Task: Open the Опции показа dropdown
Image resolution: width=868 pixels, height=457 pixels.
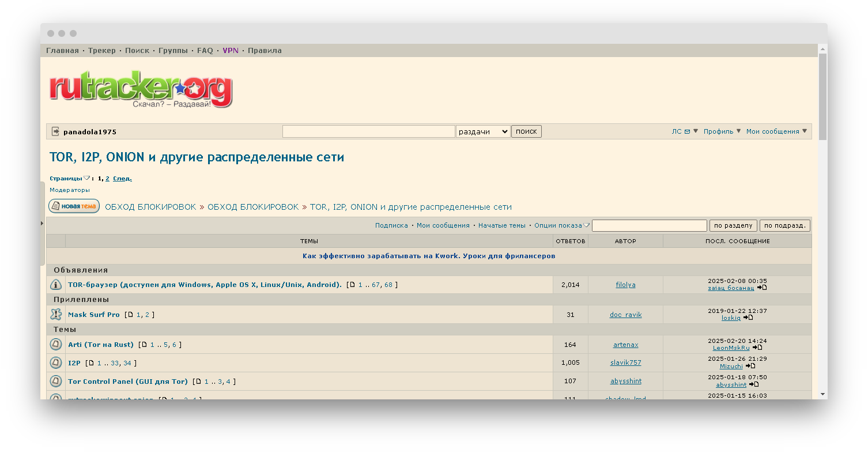Action: 562,225
